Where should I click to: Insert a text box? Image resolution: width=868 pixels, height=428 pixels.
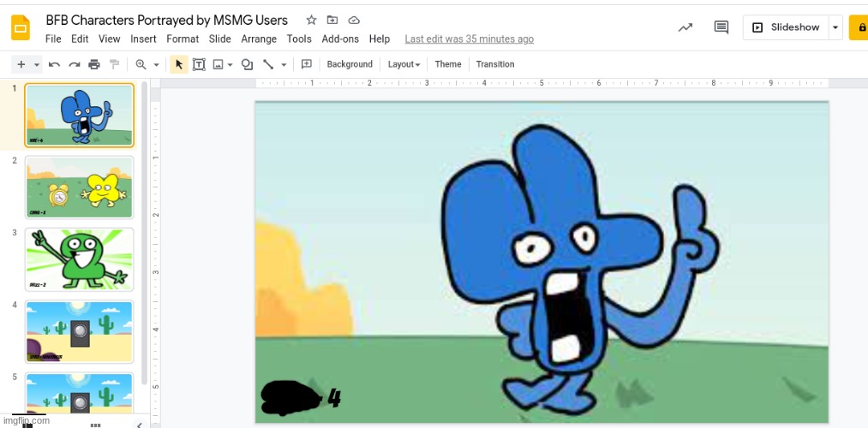tap(199, 65)
